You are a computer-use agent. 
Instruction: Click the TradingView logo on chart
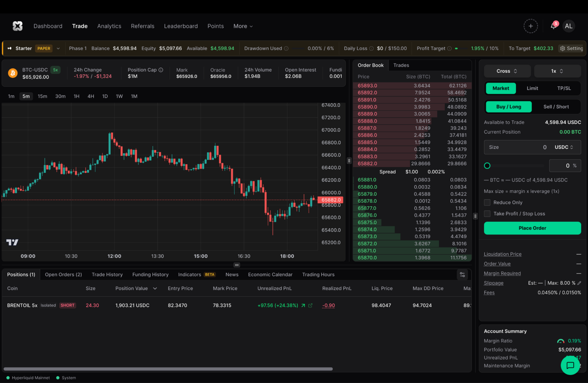point(12,242)
